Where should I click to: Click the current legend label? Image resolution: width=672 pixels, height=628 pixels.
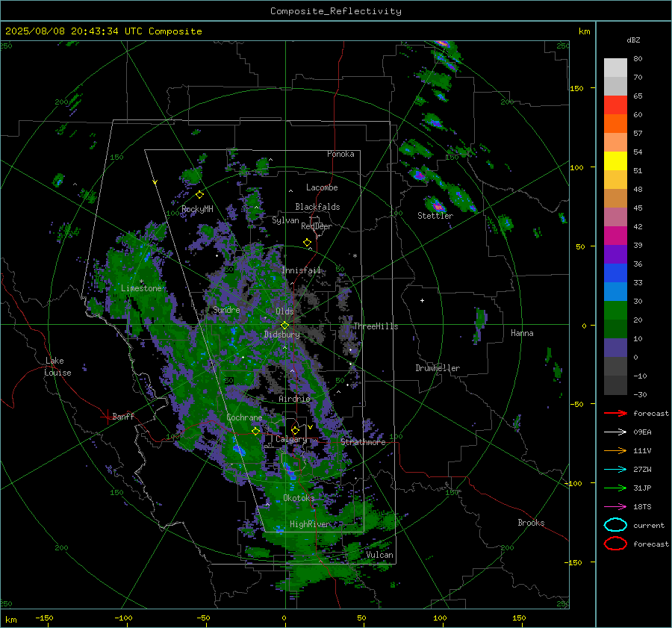[649, 525]
